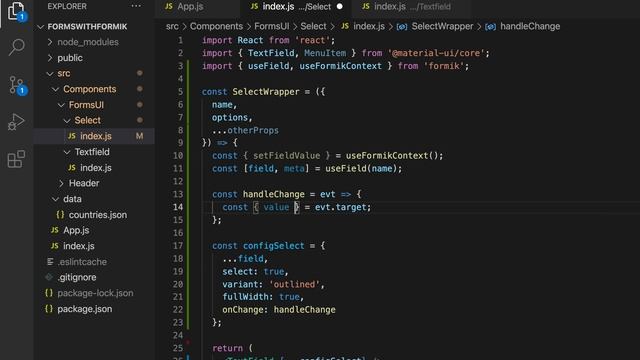640x360 pixels.
Task: Expand the public folder
Action: pos(50,58)
